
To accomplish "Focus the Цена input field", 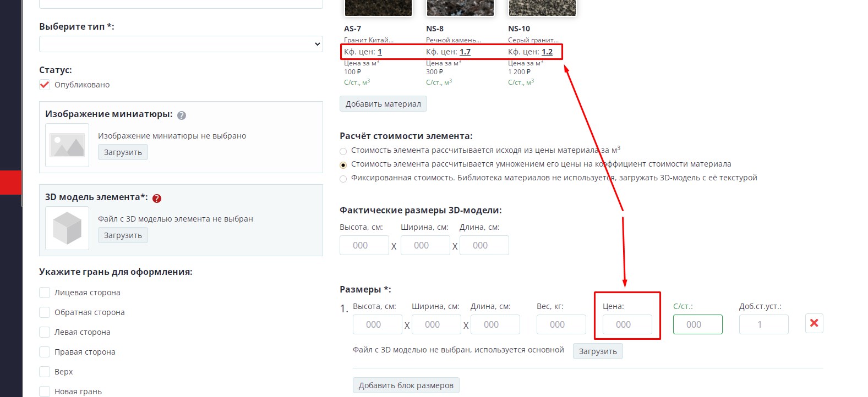I will pos(627,324).
